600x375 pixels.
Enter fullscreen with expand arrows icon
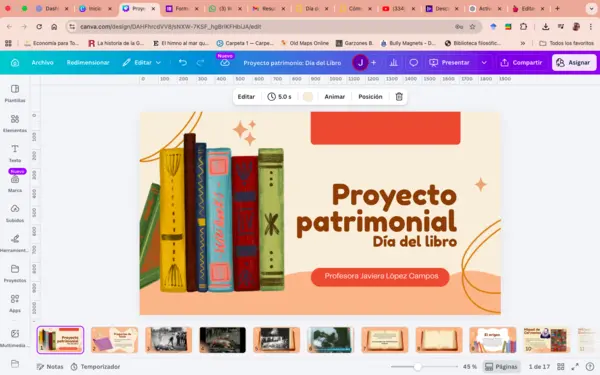(x=575, y=367)
